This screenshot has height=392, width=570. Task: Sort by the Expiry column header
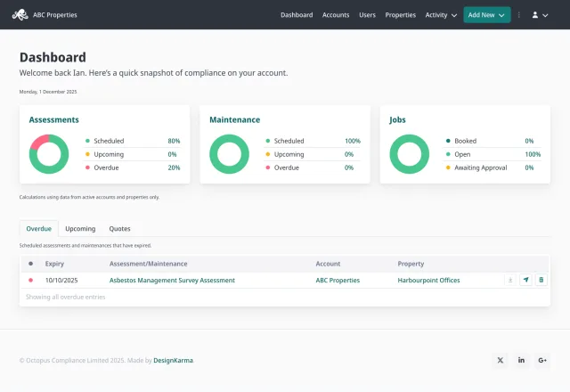[x=54, y=264]
